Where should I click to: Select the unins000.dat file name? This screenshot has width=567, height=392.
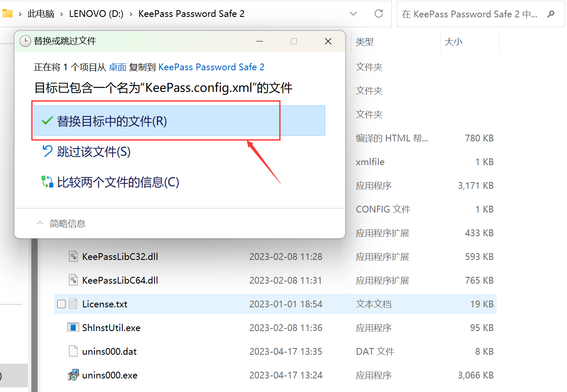[x=110, y=351]
